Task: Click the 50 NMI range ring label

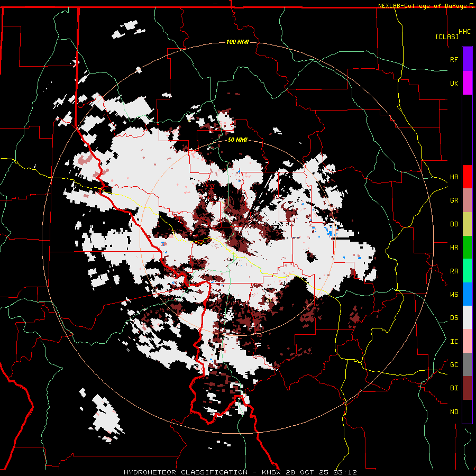Action: coord(237,140)
